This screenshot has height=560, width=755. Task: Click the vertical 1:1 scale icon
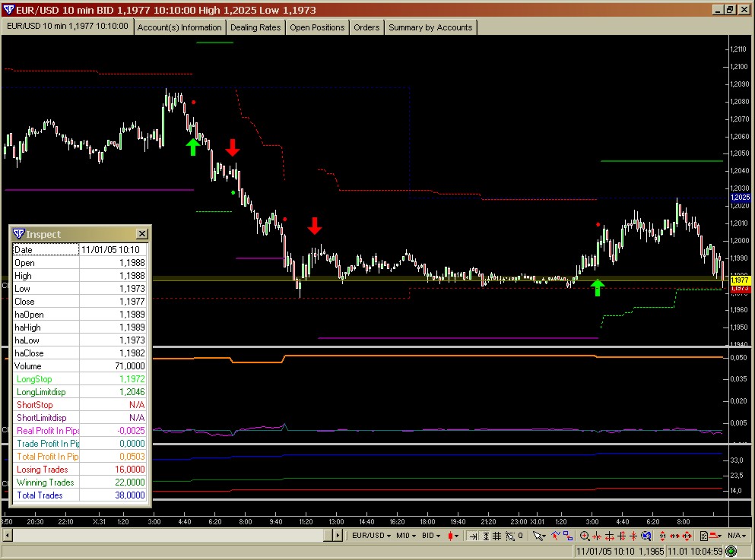click(662, 536)
